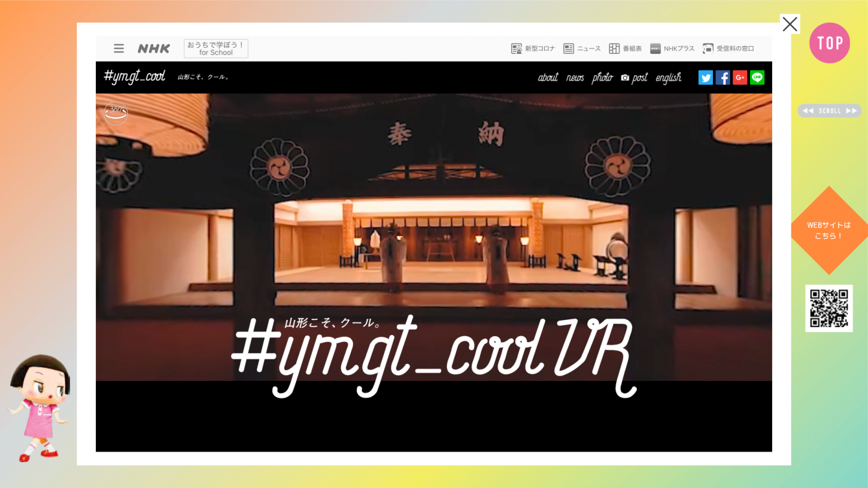The height and width of the screenshot is (488, 868).
Task: Open the 新型コロナ news link
Action: click(533, 48)
